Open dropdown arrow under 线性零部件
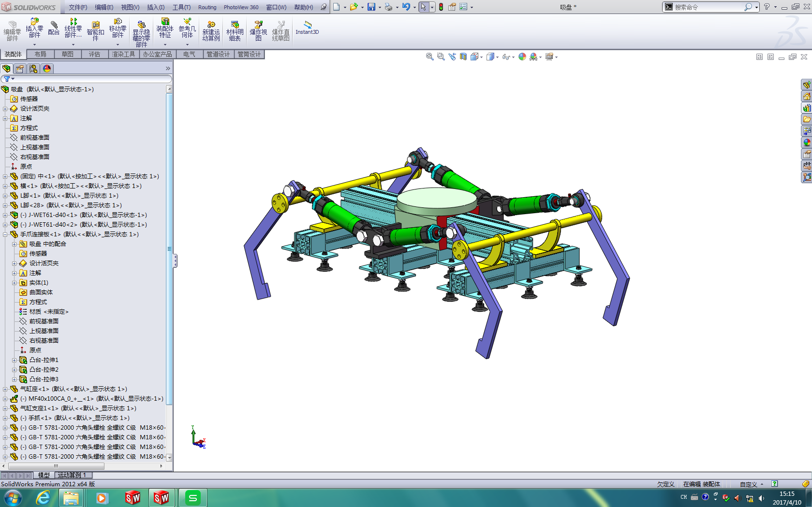Viewport: 812px width, 507px height. click(x=73, y=44)
